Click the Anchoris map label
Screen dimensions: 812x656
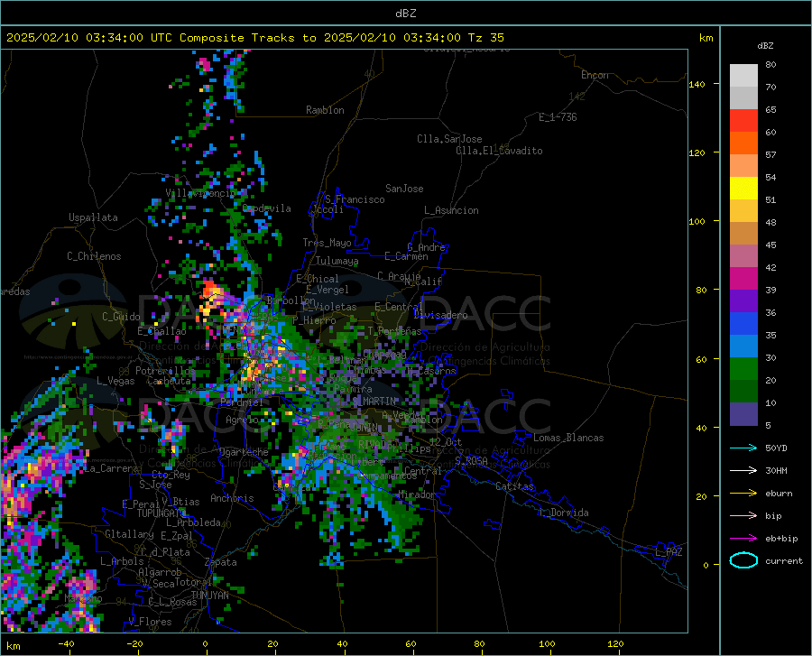[232, 498]
